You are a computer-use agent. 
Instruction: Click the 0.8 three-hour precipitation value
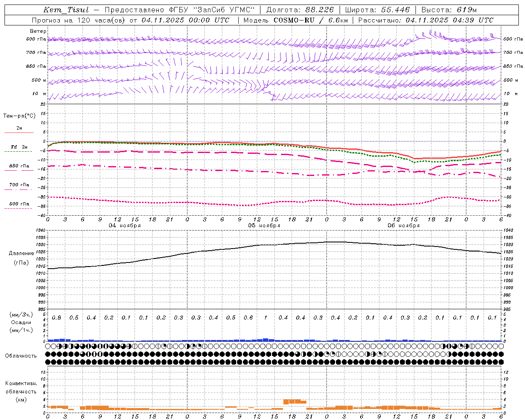point(56,318)
